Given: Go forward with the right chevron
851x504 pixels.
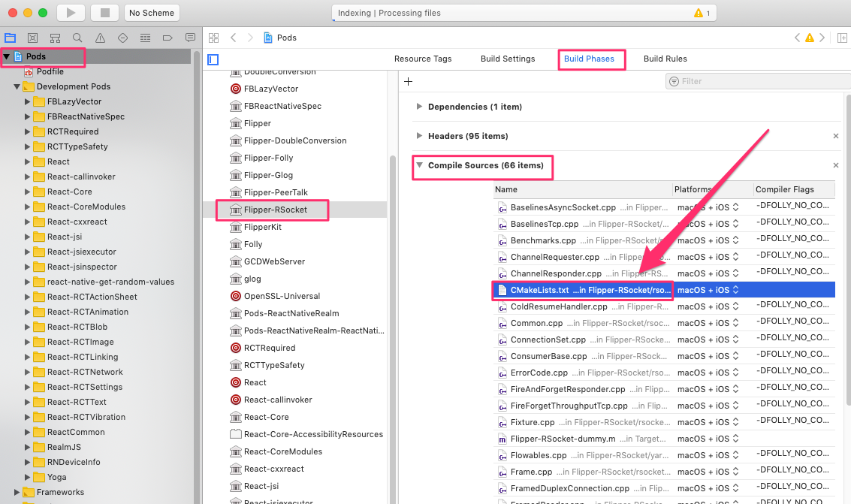Looking at the screenshot, I should pyautogui.click(x=250, y=38).
